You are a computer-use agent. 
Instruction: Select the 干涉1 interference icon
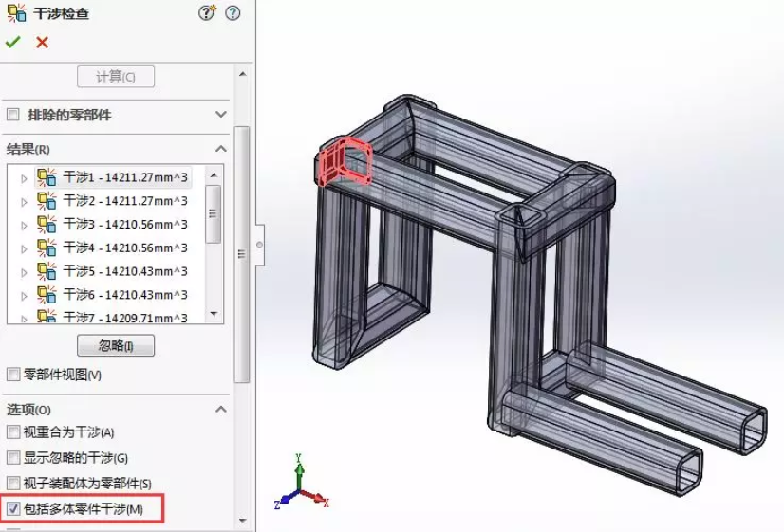pos(47,177)
